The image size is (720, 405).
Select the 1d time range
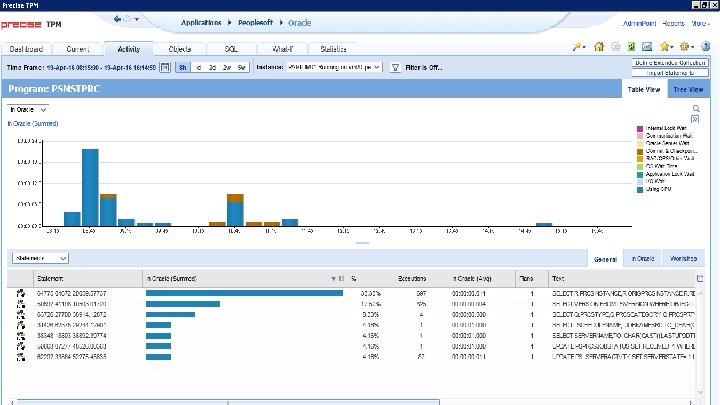pyautogui.click(x=198, y=68)
